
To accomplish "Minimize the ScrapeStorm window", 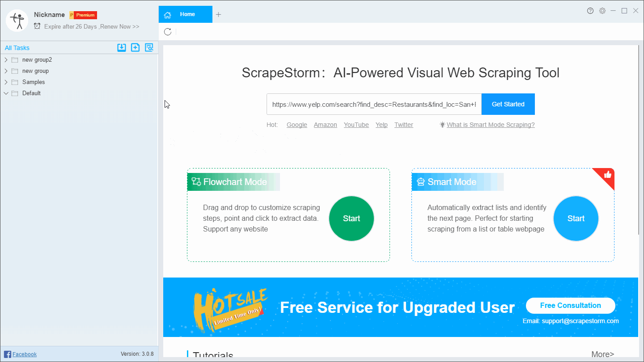I will click(614, 11).
